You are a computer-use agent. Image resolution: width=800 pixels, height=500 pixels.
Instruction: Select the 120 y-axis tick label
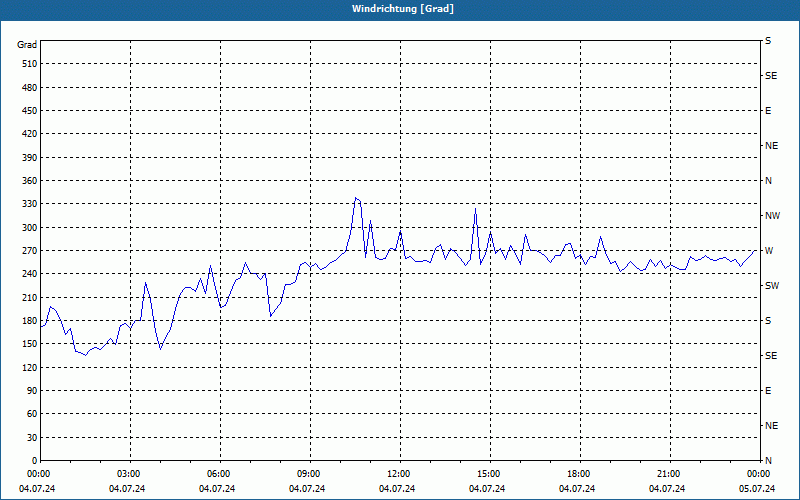click(30, 367)
